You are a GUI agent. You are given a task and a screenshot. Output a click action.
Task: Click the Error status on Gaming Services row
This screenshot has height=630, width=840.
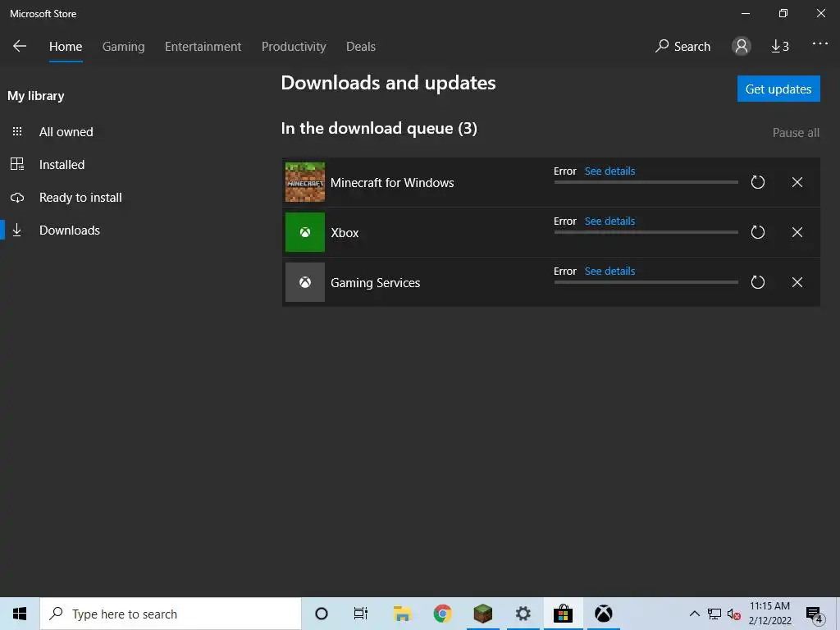pos(564,271)
